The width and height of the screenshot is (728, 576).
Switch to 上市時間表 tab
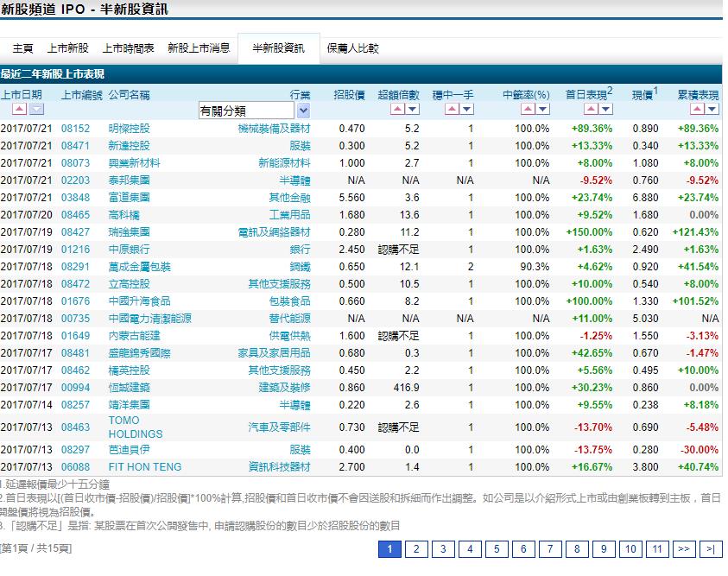click(128, 48)
